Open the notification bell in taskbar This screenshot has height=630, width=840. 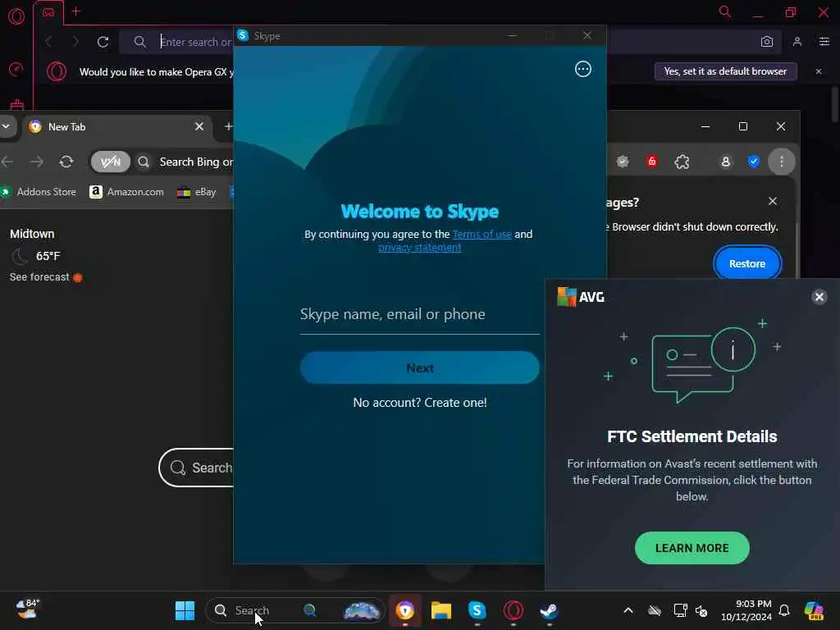784,610
